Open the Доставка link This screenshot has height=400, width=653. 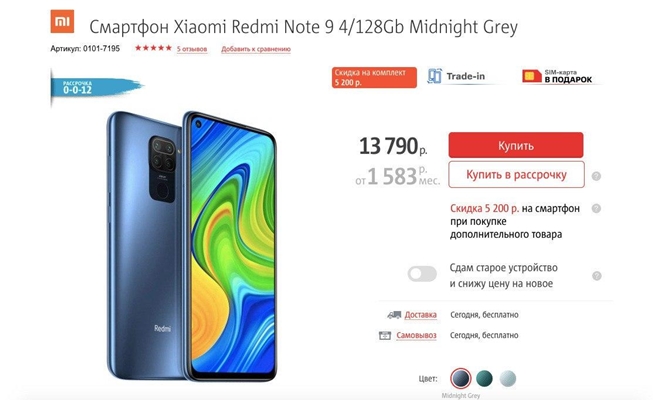pos(421,315)
